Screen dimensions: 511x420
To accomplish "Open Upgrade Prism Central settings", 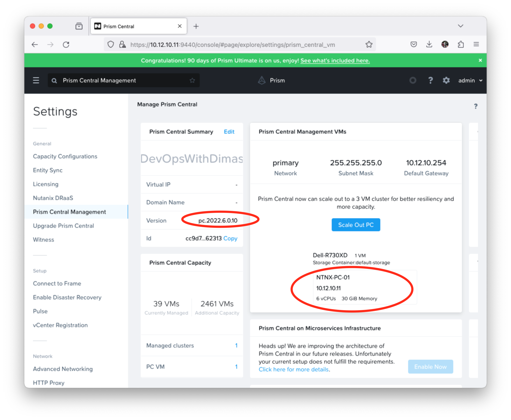I will tap(63, 226).
